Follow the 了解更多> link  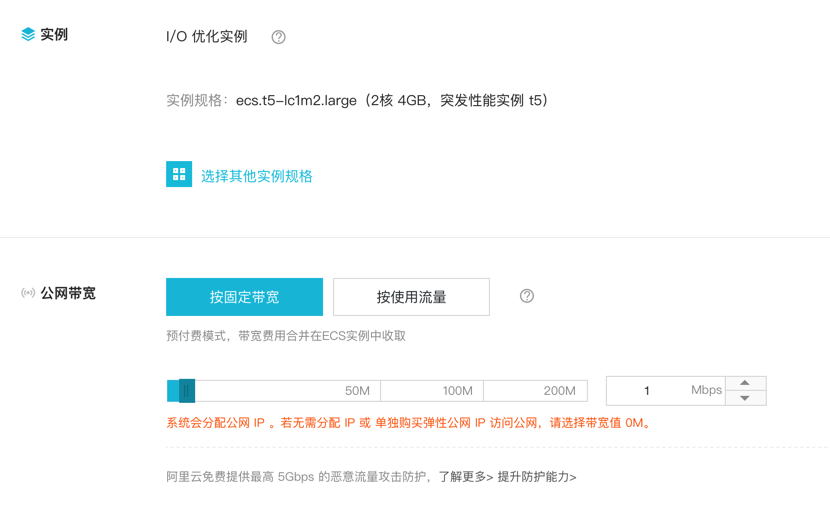(x=466, y=477)
